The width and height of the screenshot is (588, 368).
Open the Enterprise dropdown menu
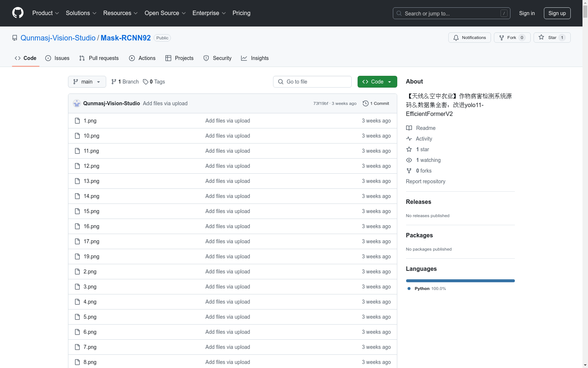pyautogui.click(x=209, y=13)
